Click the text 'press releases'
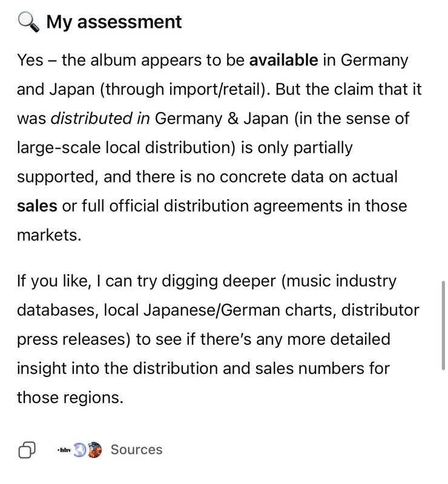This screenshot has height=484, width=448. point(71,339)
